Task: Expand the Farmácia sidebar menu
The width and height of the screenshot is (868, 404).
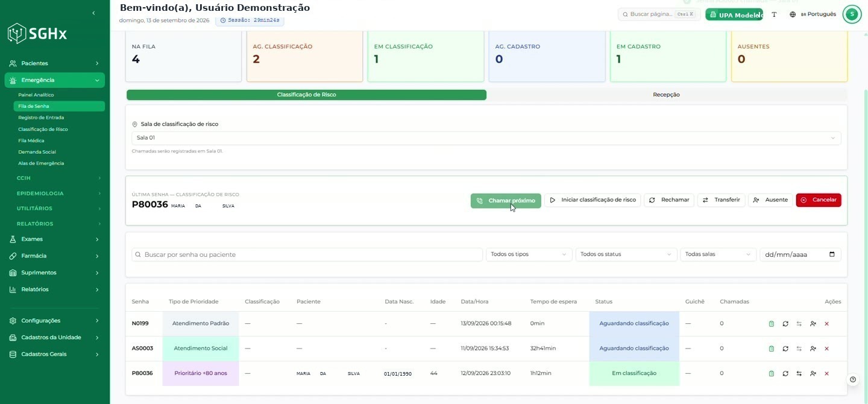Action: 55,256
